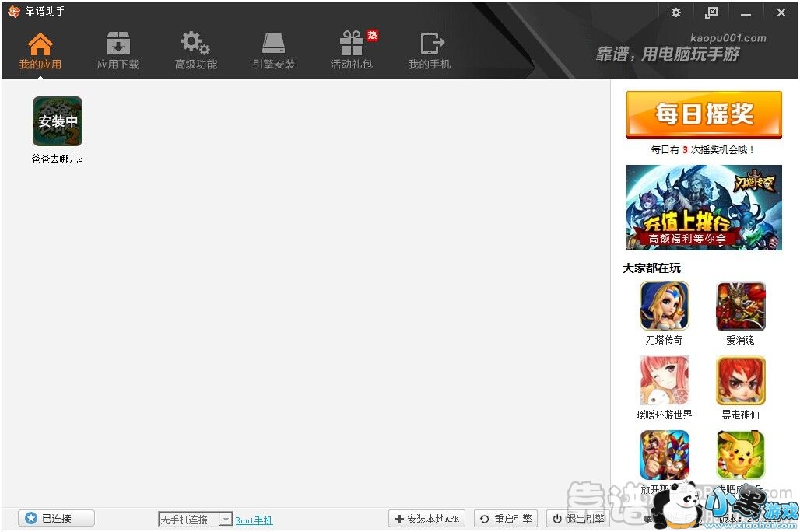Click the 安装本地APK button
The width and height of the screenshot is (800, 532).
pyautogui.click(x=427, y=519)
